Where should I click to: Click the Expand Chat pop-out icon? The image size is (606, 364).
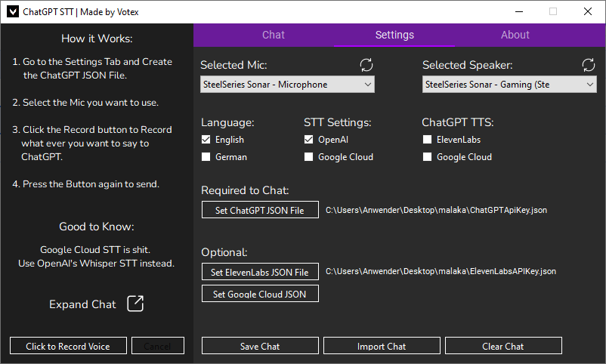coord(134,304)
